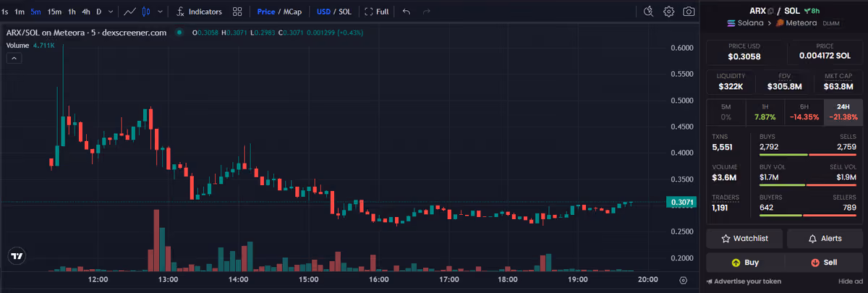The height and width of the screenshot is (293, 868).
Task: Click Advertise your token link
Action: click(x=744, y=281)
